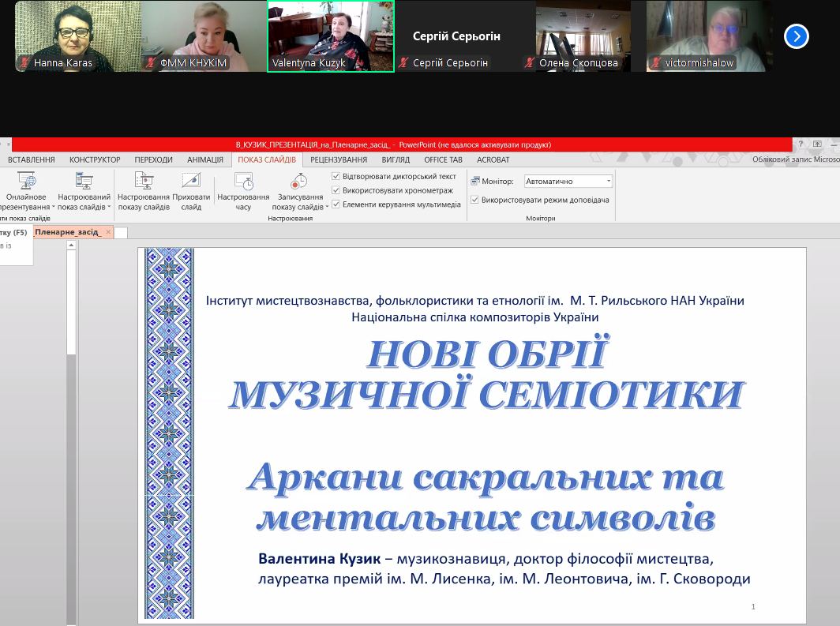Uncheck Елементи керування мультимедіа
Screen dimensions: 840x626
336,204
